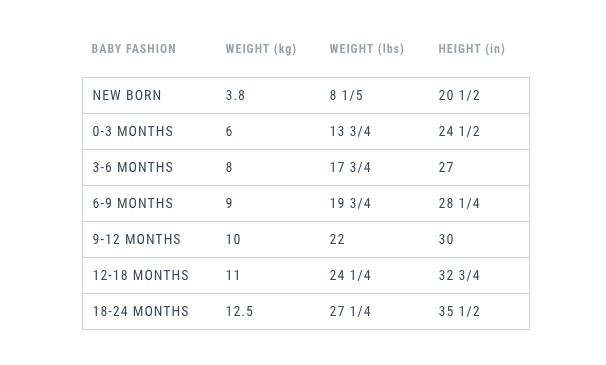This screenshot has width=606, height=365.
Task: Select the NEW BORN row label
Action: pos(127,95)
